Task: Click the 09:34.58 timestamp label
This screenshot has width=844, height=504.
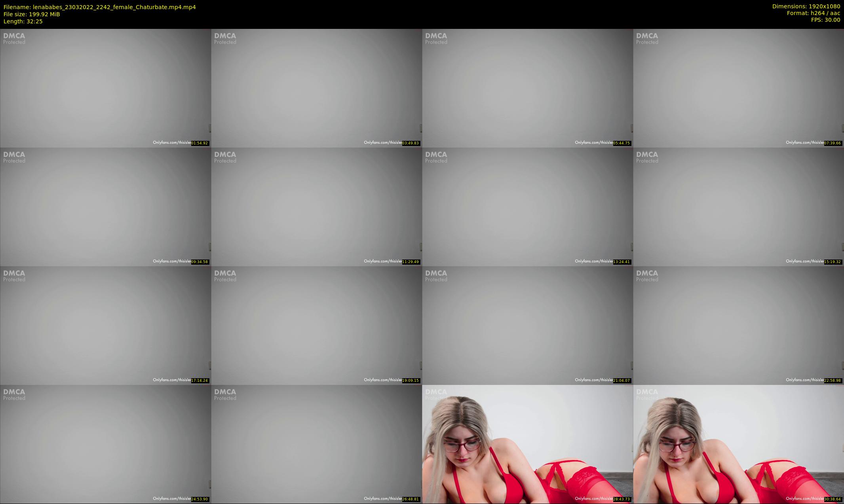Action: (x=200, y=262)
